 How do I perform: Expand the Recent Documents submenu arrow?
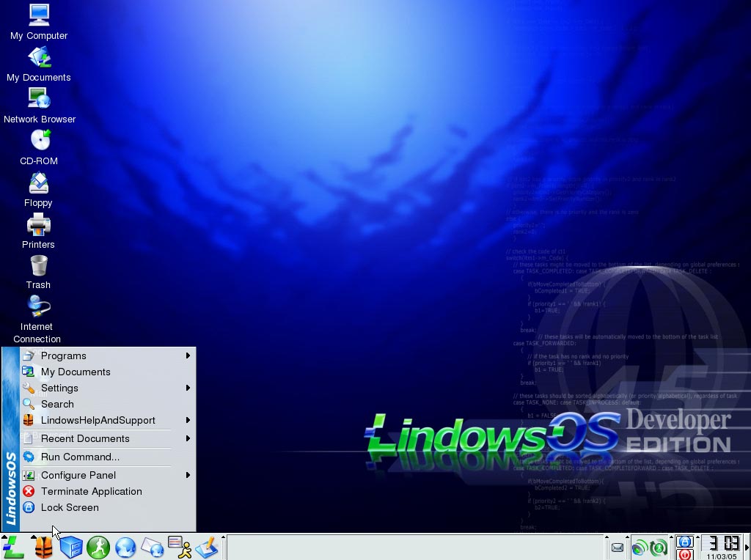(188, 438)
